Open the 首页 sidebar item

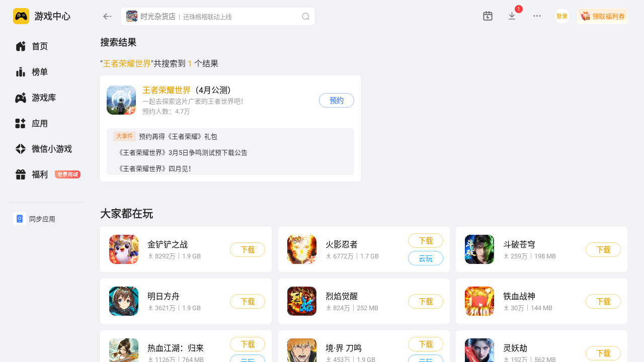[x=46, y=46]
